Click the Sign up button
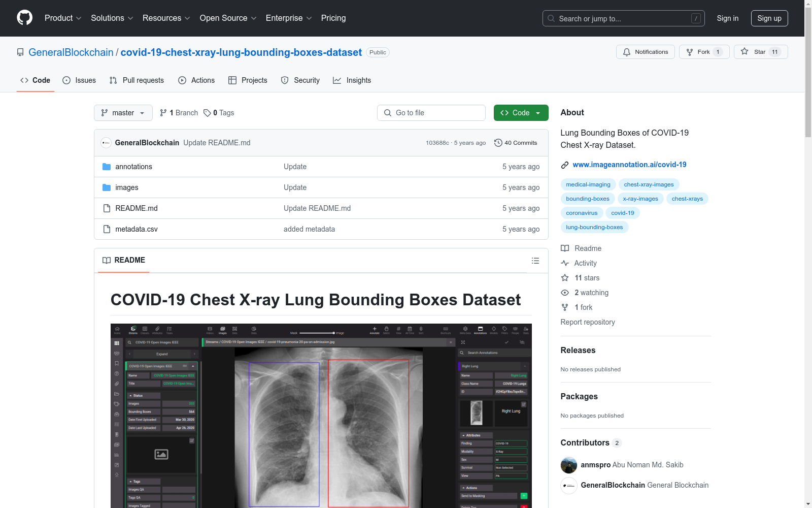 pos(769,18)
